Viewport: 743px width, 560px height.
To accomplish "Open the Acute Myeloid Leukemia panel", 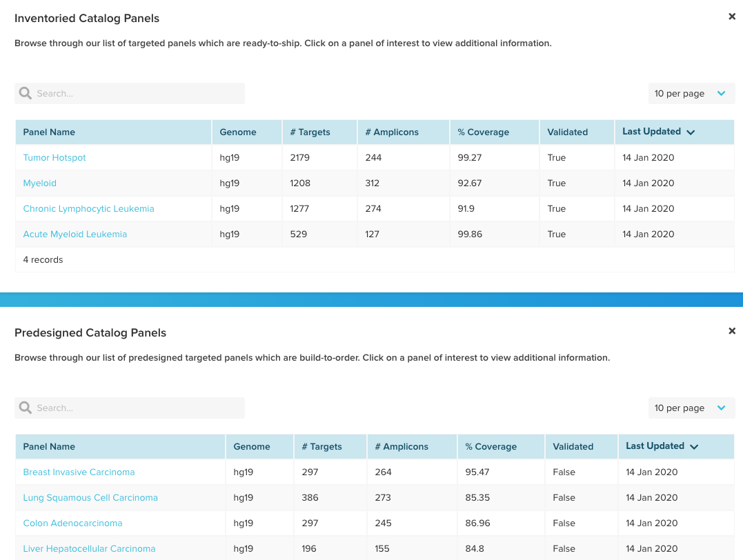I will [75, 234].
